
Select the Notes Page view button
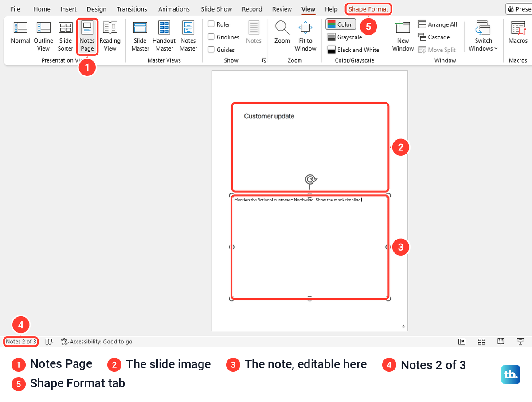point(87,36)
